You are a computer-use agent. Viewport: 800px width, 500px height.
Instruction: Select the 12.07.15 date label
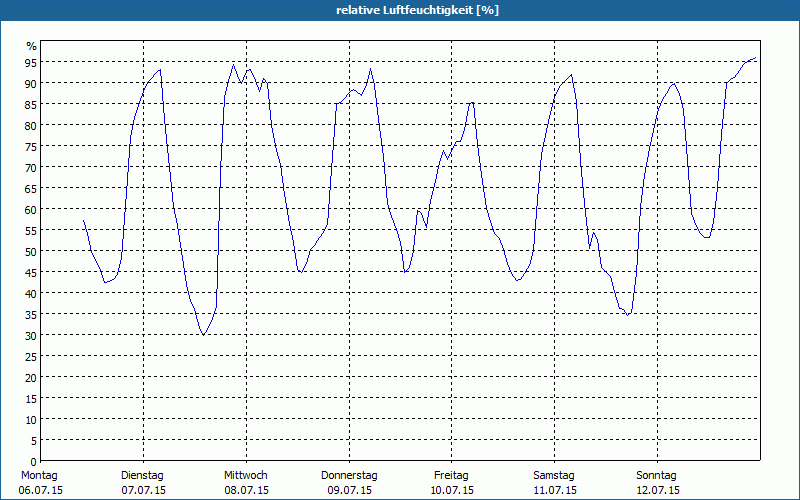657,491
